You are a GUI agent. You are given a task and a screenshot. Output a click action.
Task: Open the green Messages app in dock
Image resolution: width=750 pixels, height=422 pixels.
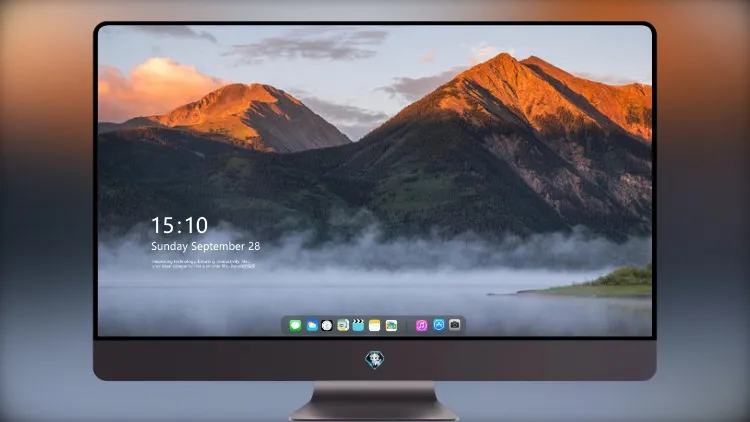tap(295, 325)
